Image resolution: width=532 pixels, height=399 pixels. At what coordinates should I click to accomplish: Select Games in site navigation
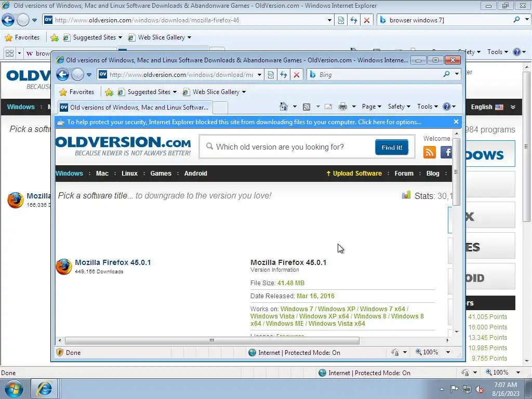click(x=161, y=174)
